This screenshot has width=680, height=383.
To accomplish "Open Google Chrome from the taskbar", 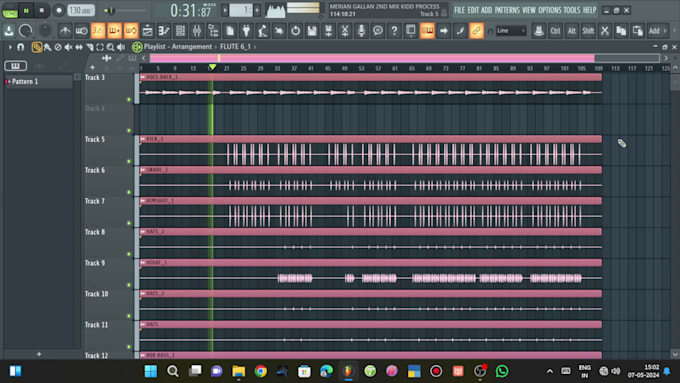I will point(261,371).
